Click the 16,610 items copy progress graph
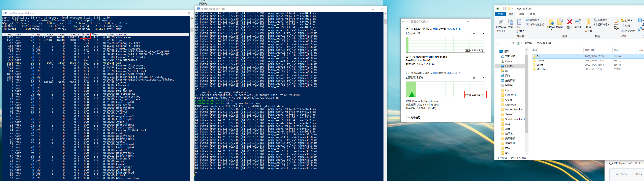This screenshot has height=181, width=644. click(x=446, y=89)
